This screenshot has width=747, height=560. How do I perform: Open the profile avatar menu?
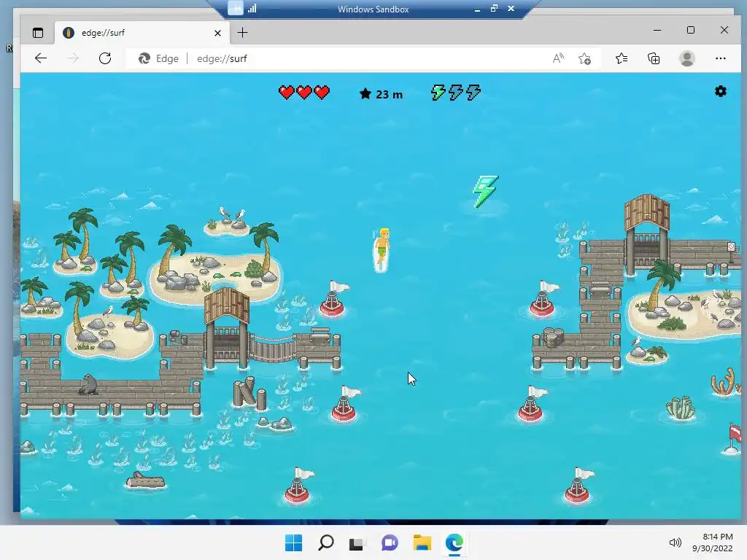coord(687,58)
